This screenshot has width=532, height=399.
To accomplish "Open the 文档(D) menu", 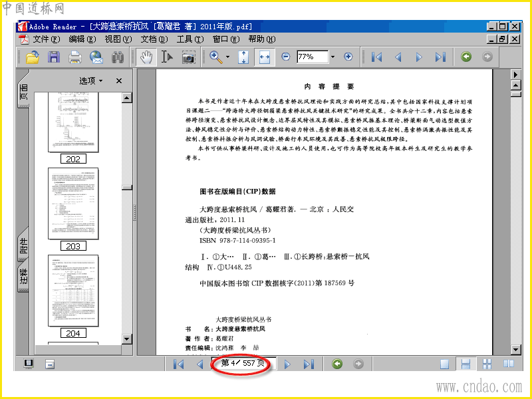I will pyautogui.click(x=154, y=39).
